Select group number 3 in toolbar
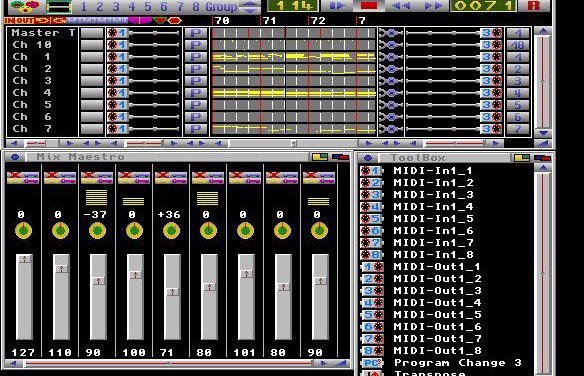 coord(116,7)
